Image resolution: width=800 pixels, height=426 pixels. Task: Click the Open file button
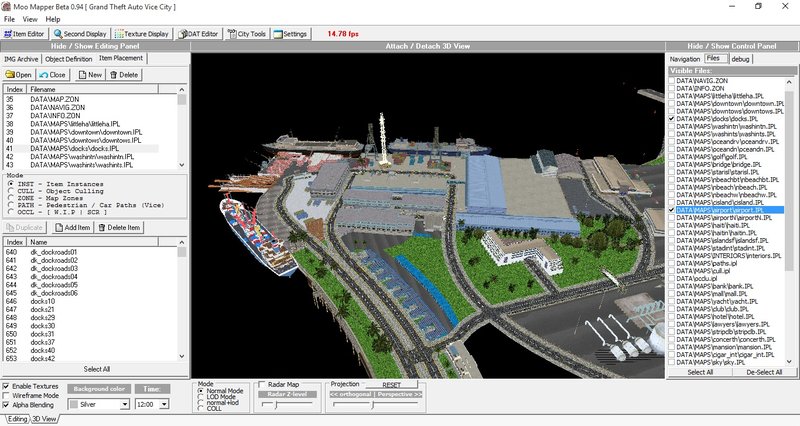pos(19,74)
